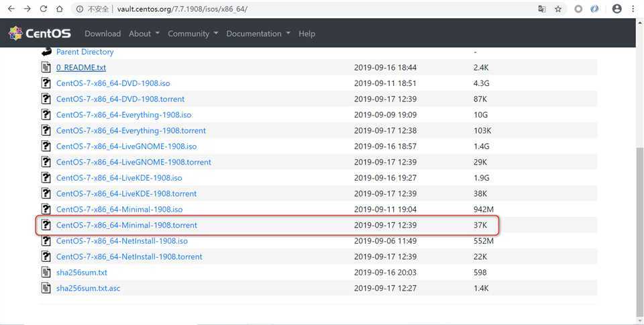Open the Help nav item
This screenshot has height=325, width=644.
(x=307, y=34)
